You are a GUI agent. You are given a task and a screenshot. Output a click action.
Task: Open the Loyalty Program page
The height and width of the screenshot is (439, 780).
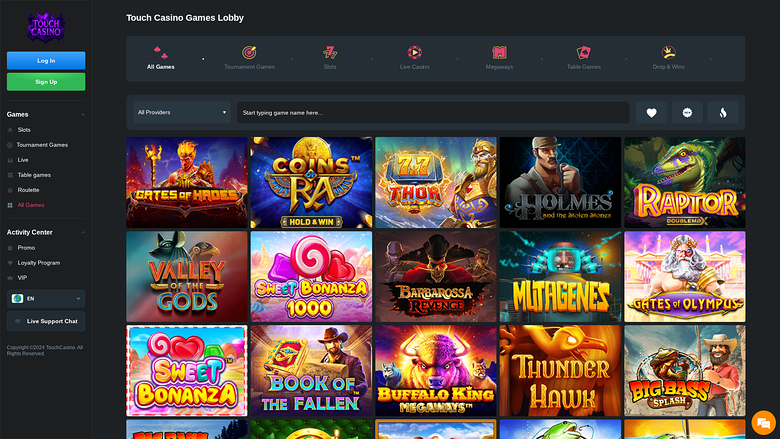coord(38,263)
